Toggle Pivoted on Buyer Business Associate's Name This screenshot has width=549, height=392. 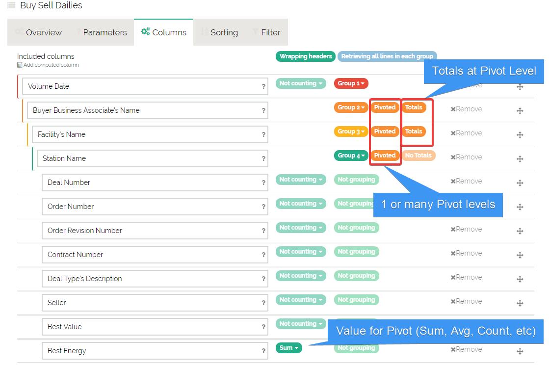pos(385,107)
